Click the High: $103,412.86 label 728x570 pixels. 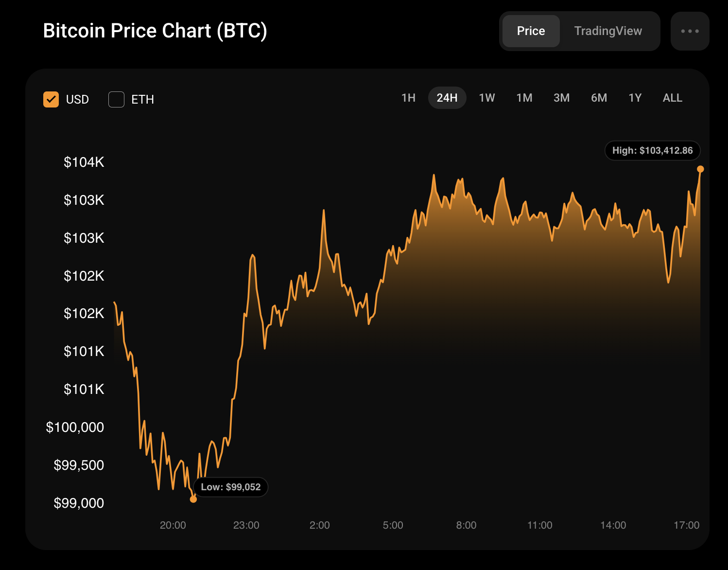[652, 151]
